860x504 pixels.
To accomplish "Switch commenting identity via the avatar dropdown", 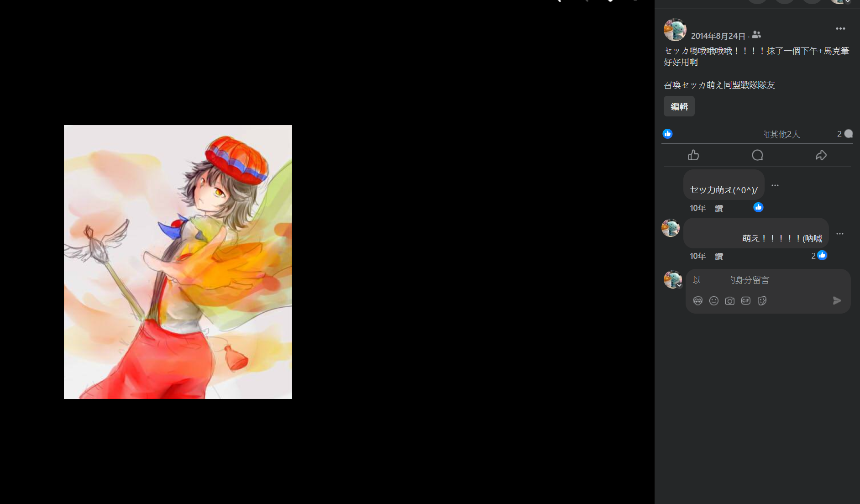I will click(x=673, y=279).
